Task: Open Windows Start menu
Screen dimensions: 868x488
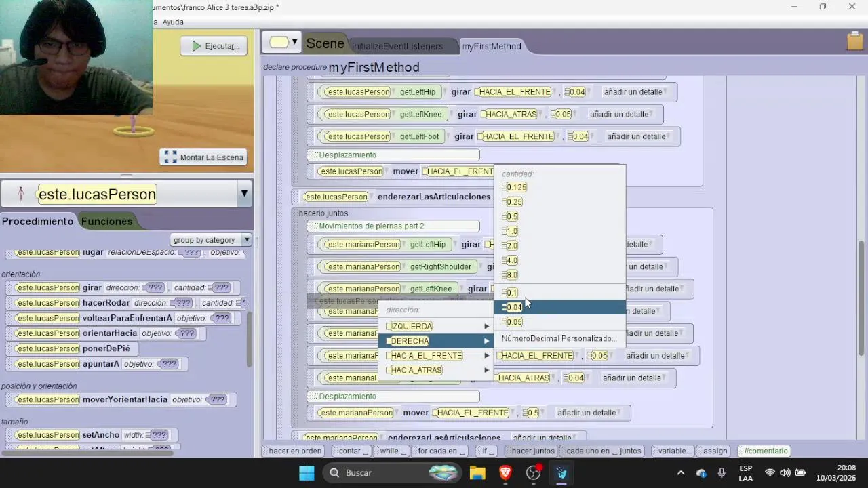Action: (x=307, y=473)
